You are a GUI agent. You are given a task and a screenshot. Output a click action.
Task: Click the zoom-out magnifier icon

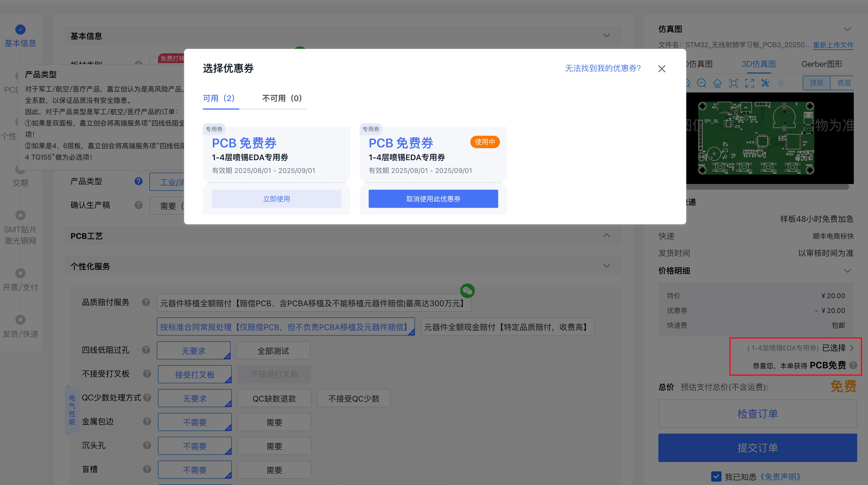701,83
